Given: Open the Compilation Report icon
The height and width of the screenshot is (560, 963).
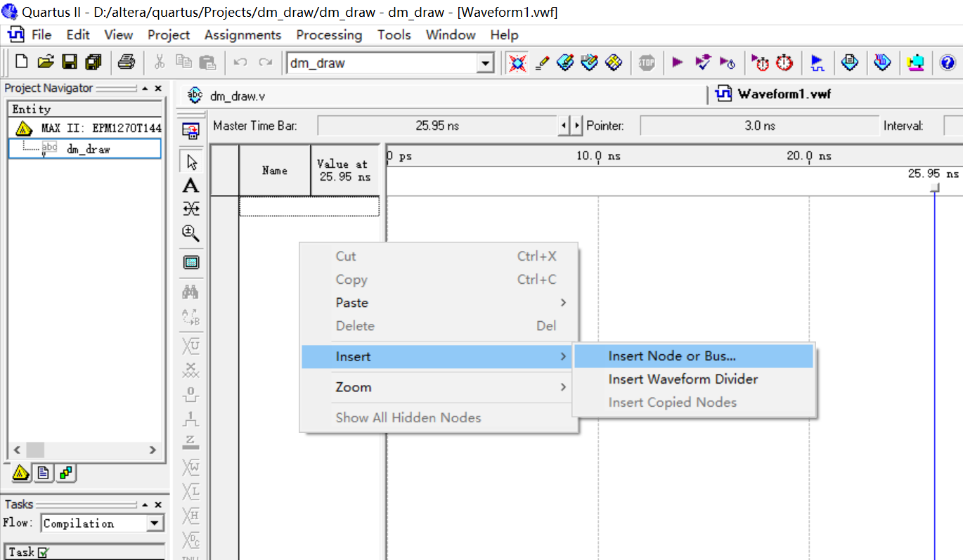Looking at the screenshot, I should 850,63.
